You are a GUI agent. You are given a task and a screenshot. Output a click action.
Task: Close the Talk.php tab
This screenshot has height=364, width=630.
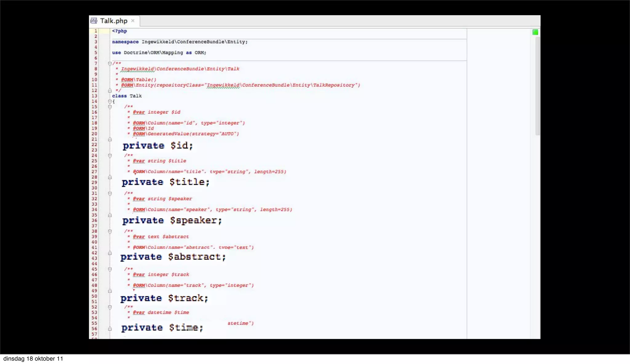coord(133,21)
